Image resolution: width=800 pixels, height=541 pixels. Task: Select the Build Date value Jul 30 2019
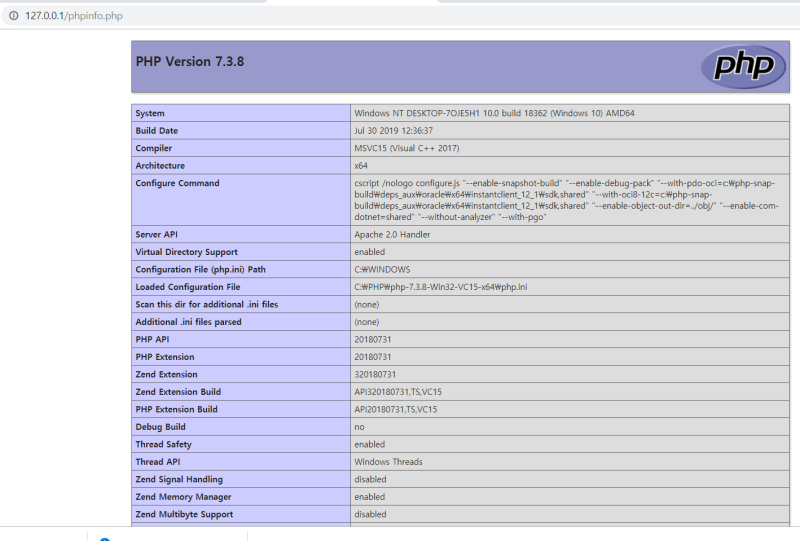click(391, 131)
